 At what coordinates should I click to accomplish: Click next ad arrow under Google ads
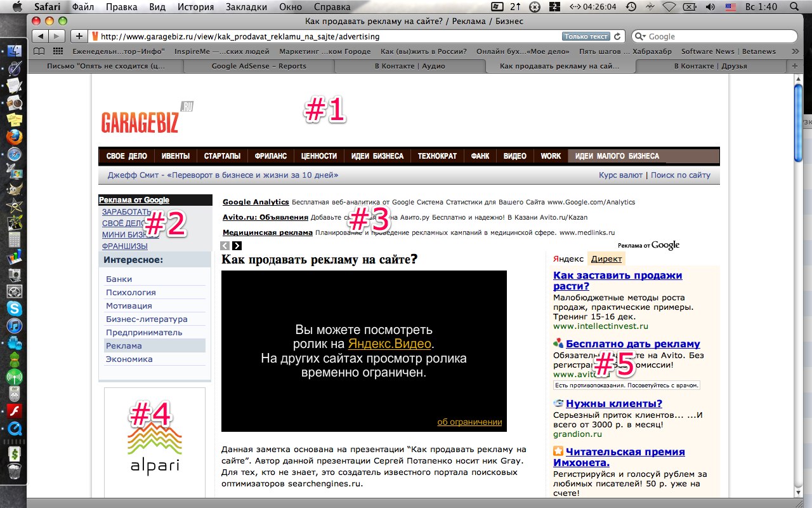pos(237,246)
